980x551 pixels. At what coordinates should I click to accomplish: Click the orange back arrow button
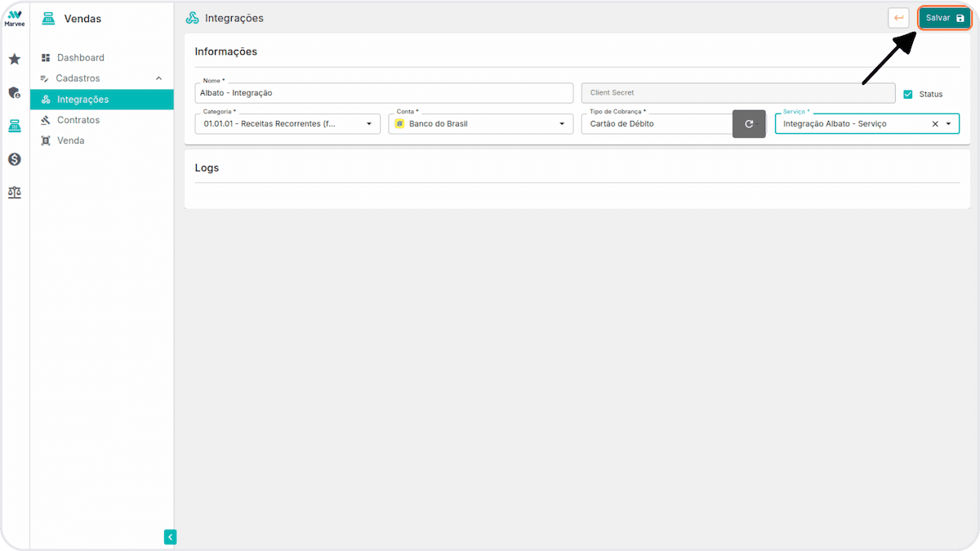(899, 18)
